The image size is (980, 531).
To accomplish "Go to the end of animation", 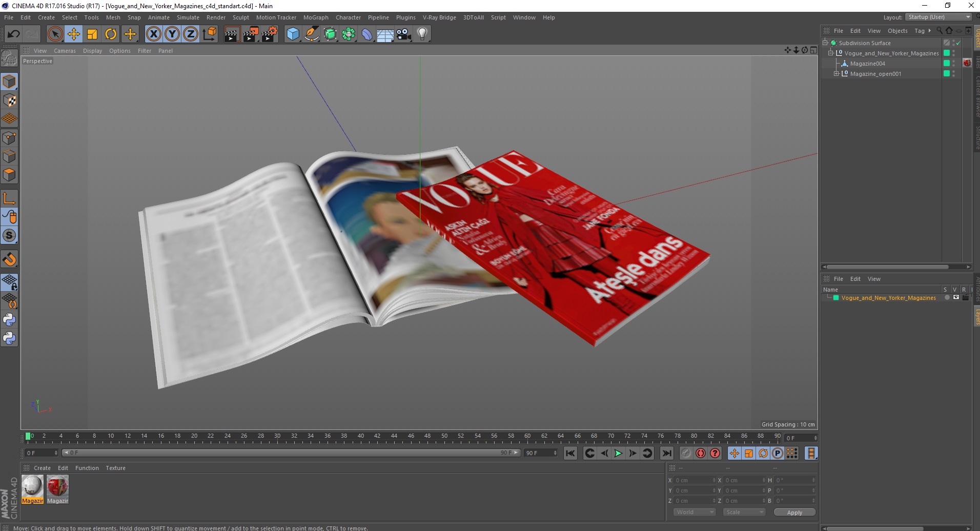I will coord(666,453).
